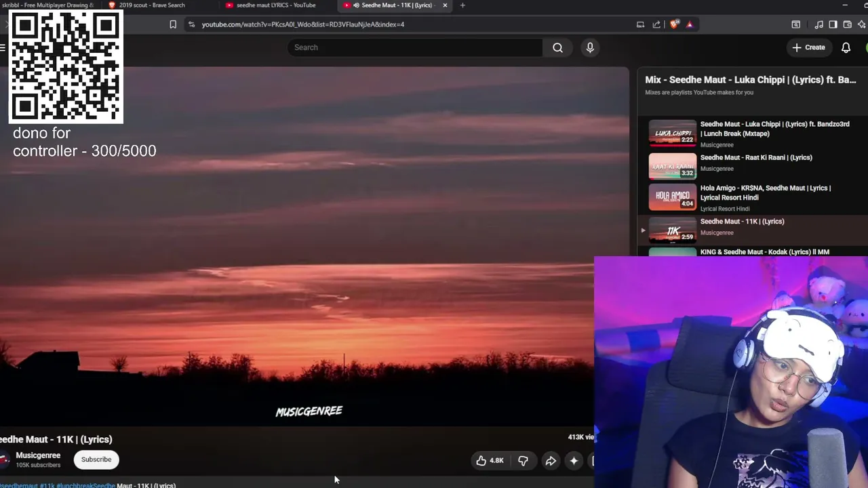The height and width of the screenshot is (488, 868).
Task: Open YouTube notifications bell
Action: click(x=846, y=47)
